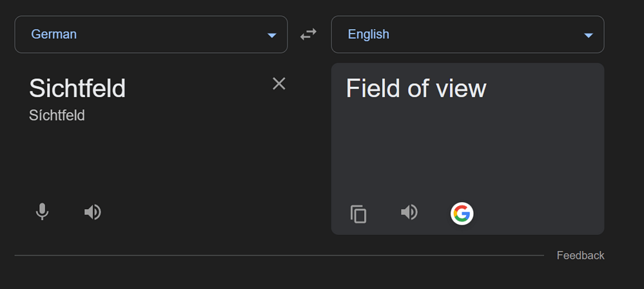
Task: Swap the German and English languages
Action: pos(309,34)
